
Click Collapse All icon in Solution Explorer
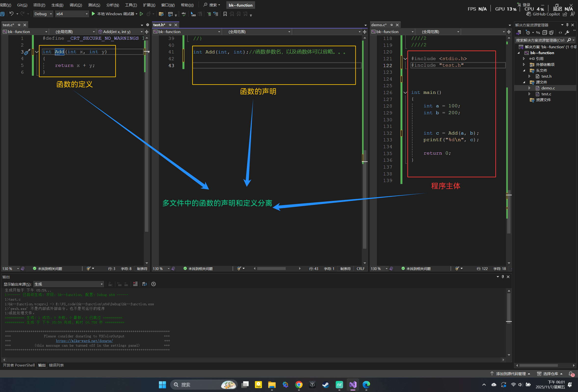click(x=544, y=33)
